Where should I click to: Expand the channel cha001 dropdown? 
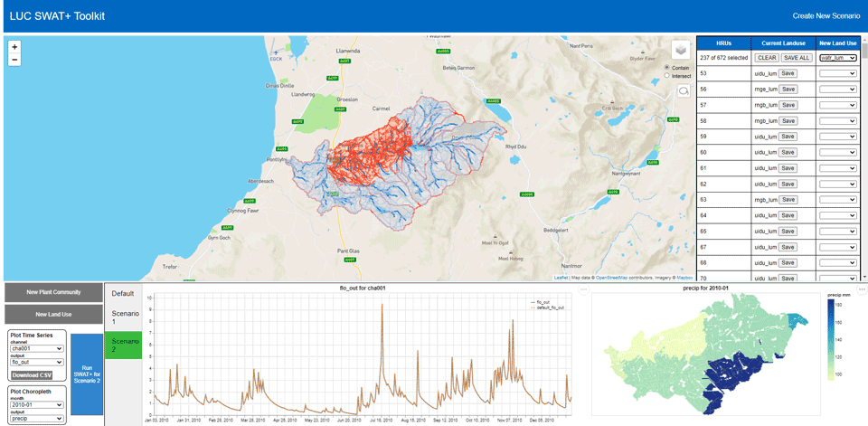tap(35, 348)
